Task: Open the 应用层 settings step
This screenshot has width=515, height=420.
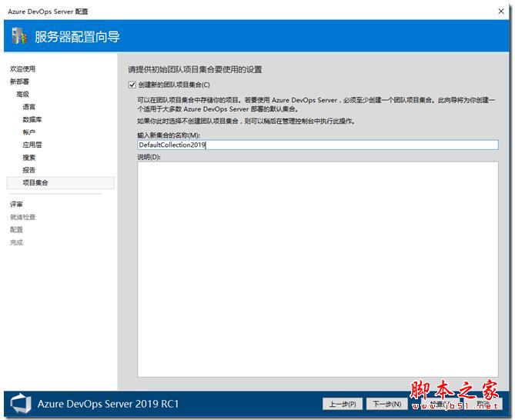Action: [x=32, y=145]
